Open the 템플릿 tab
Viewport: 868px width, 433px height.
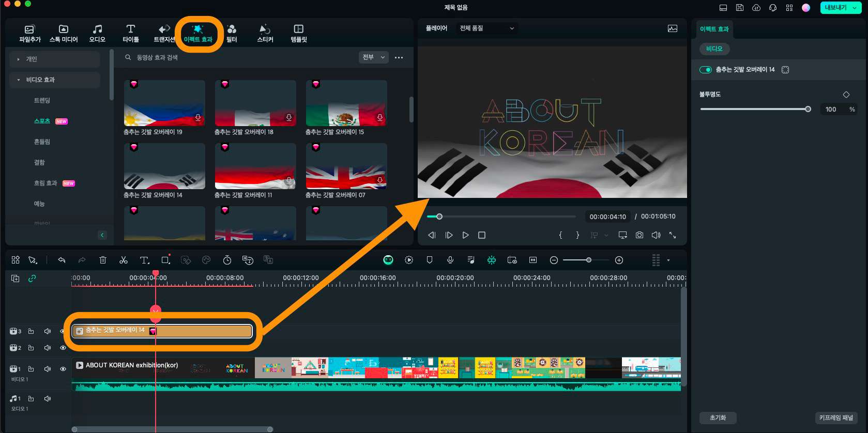(x=299, y=33)
